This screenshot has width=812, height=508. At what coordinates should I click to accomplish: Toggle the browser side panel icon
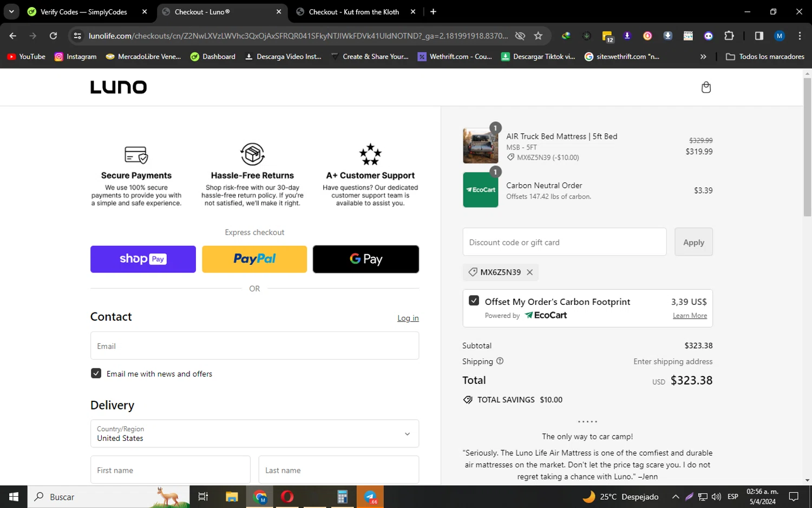click(x=759, y=36)
